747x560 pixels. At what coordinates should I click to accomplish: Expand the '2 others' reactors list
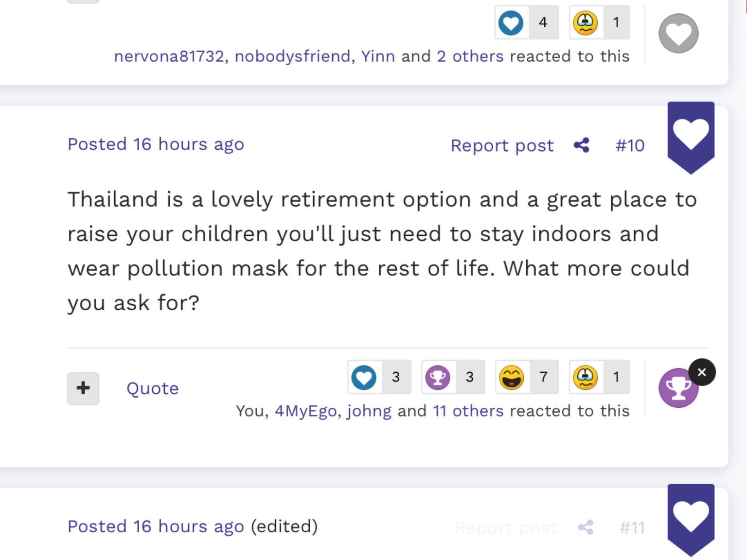[x=470, y=56]
